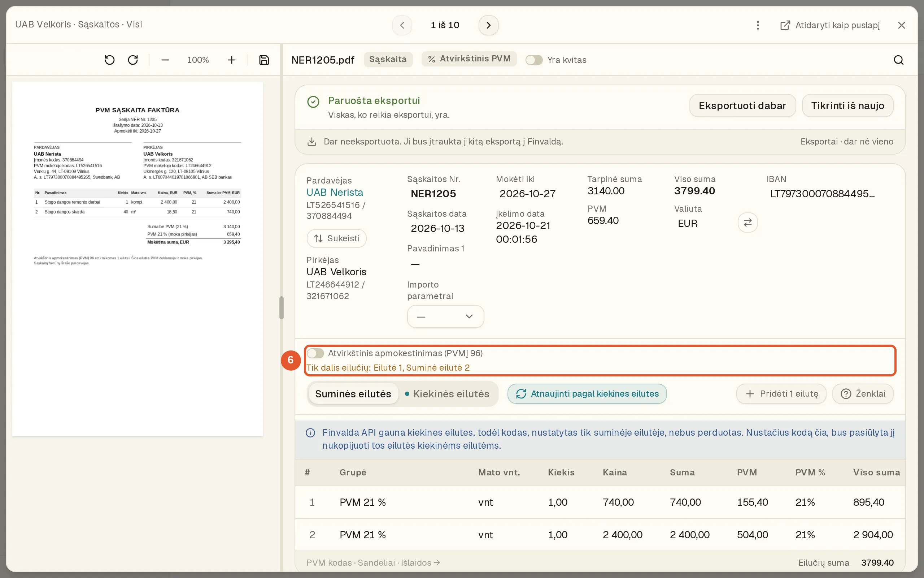Image resolution: width=924 pixels, height=578 pixels.
Task: Open seller UAB Nerista link
Action: tap(335, 192)
